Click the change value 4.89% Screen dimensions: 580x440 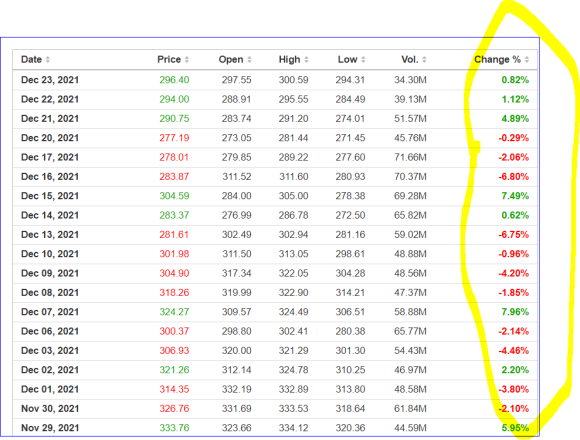point(515,119)
